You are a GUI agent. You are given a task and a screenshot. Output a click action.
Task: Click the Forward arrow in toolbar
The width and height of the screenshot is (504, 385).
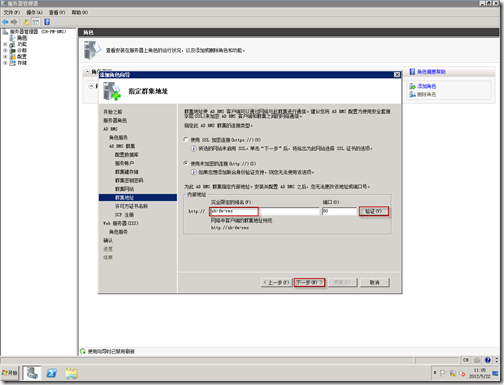point(14,22)
